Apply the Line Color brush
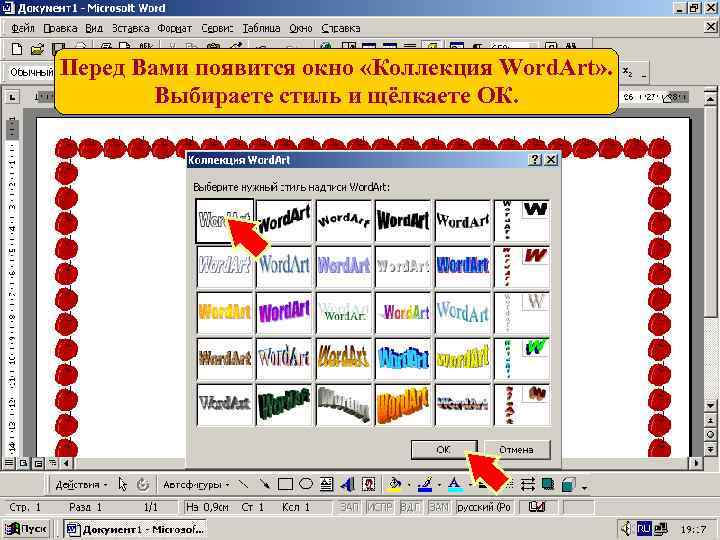This screenshot has width=720, height=540. [x=425, y=484]
